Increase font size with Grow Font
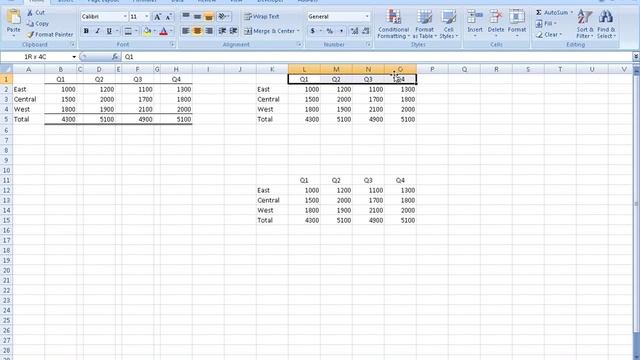This screenshot has height=360, width=640. coord(157,17)
